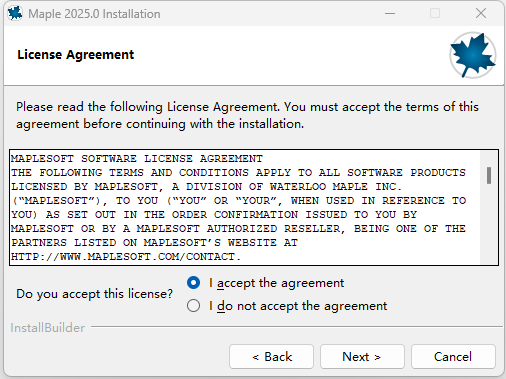Click the InstallBuilder label
Viewport: 506px width, 379px height.
click(47, 328)
